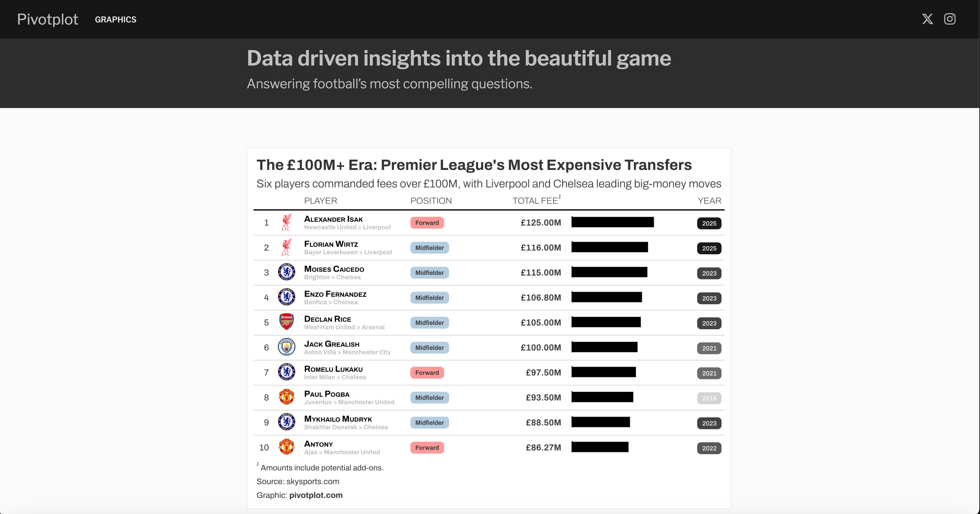Click the TOTAL FEE column header
The width and height of the screenshot is (980, 514).
pyautogui.click(x=536, y=201)
